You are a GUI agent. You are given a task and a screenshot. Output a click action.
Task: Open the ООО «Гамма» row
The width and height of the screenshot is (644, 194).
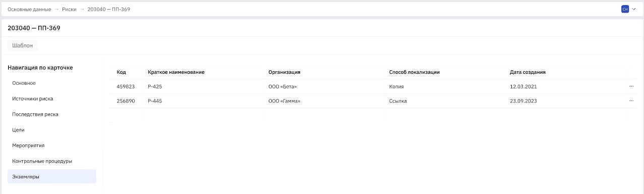(373, 101)
